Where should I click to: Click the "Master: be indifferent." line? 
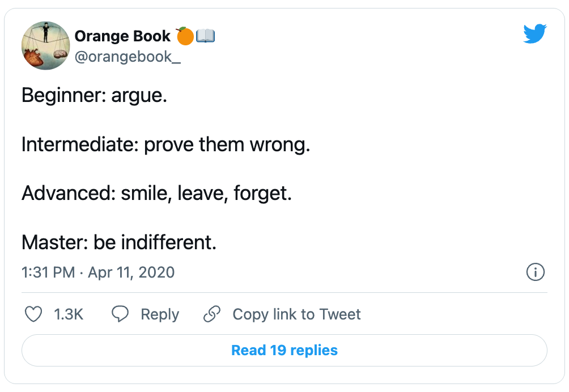[x=119, y=243]
